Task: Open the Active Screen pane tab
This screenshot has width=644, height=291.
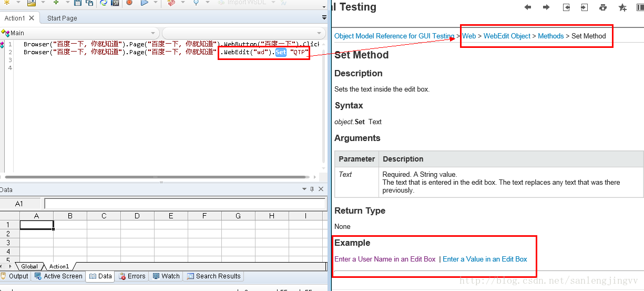Action: (58, 276)
